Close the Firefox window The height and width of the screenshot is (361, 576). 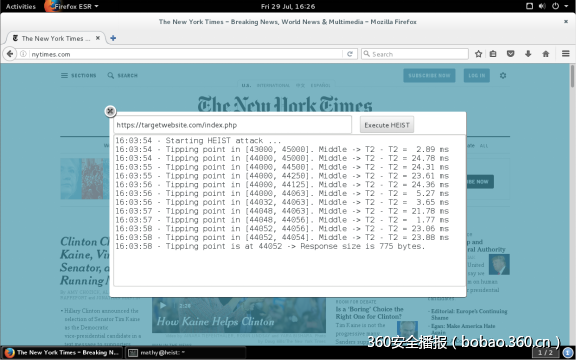tap(566, 22)
